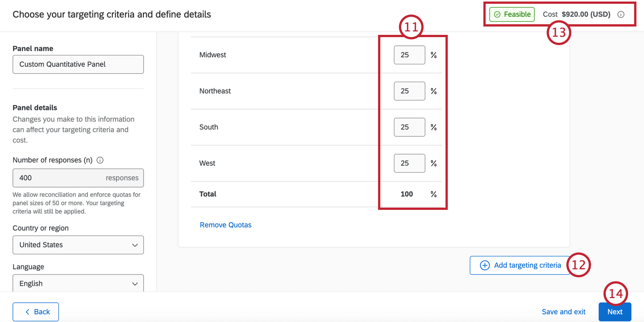Viewport: 644px width, 322px height.
Task: Click the Feasible status badge
Action: tap(512, 14)
